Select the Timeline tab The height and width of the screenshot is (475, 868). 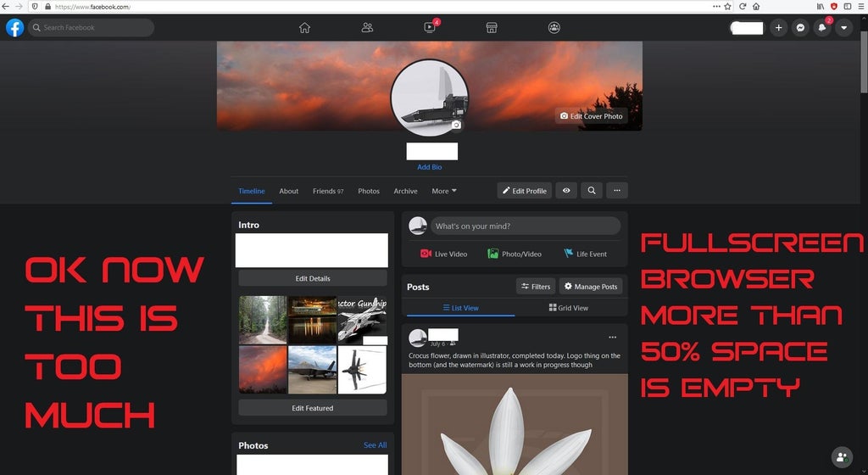click(x=251, y=191)
